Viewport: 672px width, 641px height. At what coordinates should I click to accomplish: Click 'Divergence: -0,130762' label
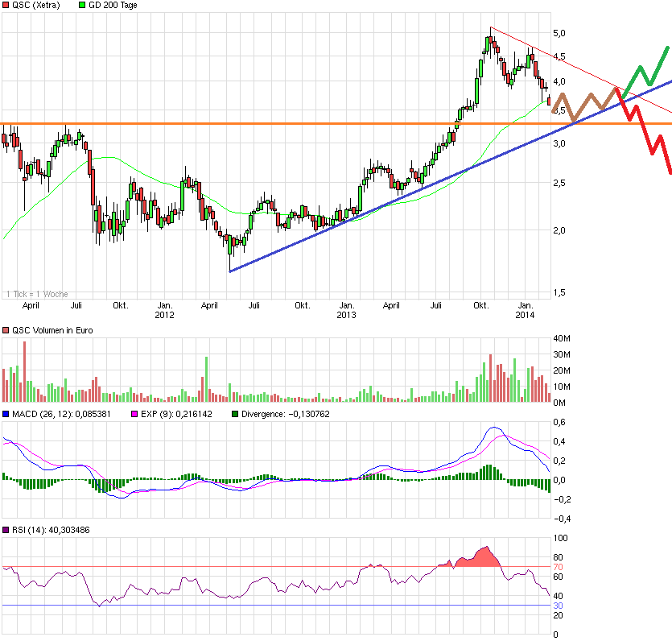click(286, 414)
